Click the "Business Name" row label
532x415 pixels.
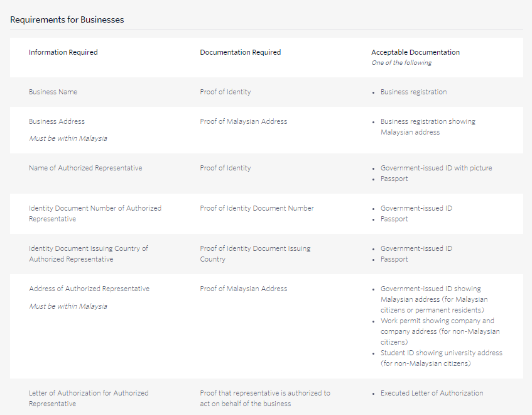53,92
